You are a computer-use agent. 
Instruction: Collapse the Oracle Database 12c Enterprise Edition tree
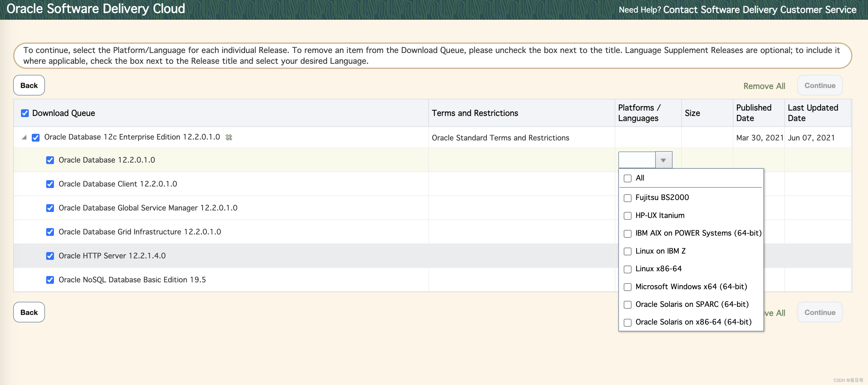[x=24, y=137]
